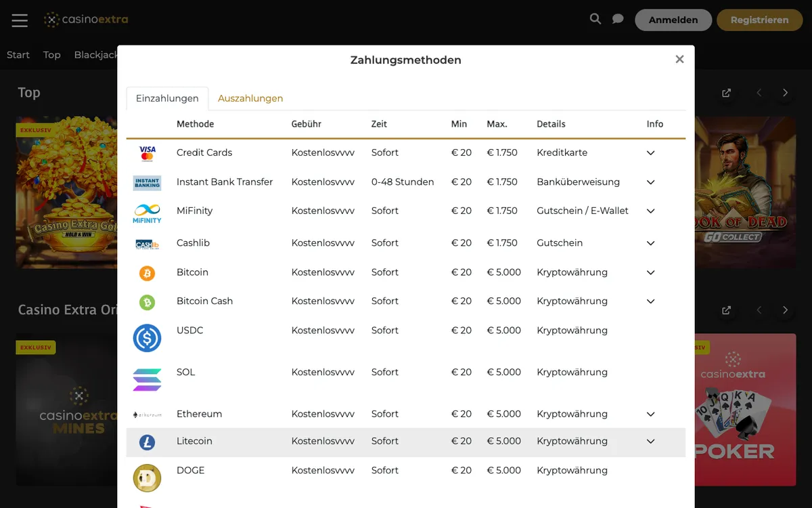Click the Ethereum logo icon

(147, 415)
